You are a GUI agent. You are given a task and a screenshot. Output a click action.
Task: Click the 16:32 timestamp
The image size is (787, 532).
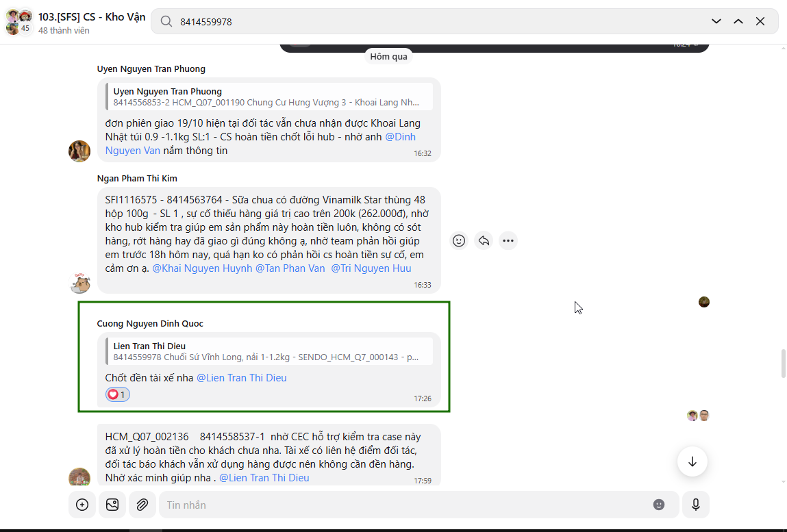[423, 153]
